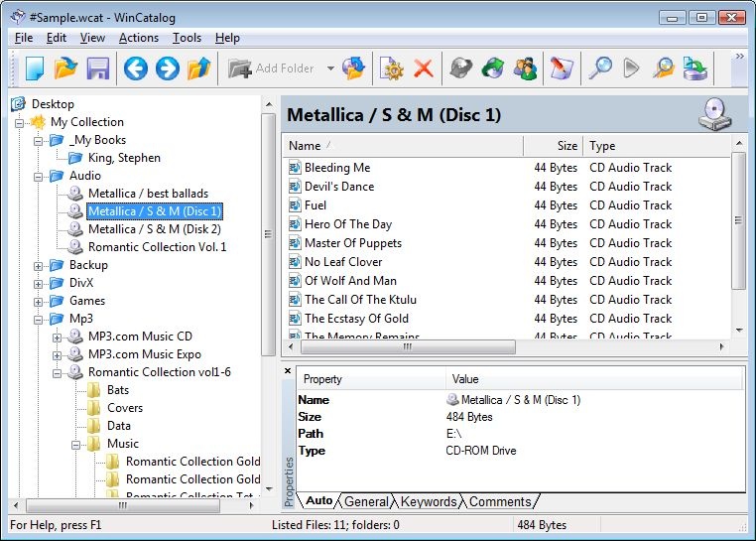Image resolution: width=756 pixels, height=541 pixels.
Task: Open the Add Folder dropdown arrow
Action: (330, 68)
